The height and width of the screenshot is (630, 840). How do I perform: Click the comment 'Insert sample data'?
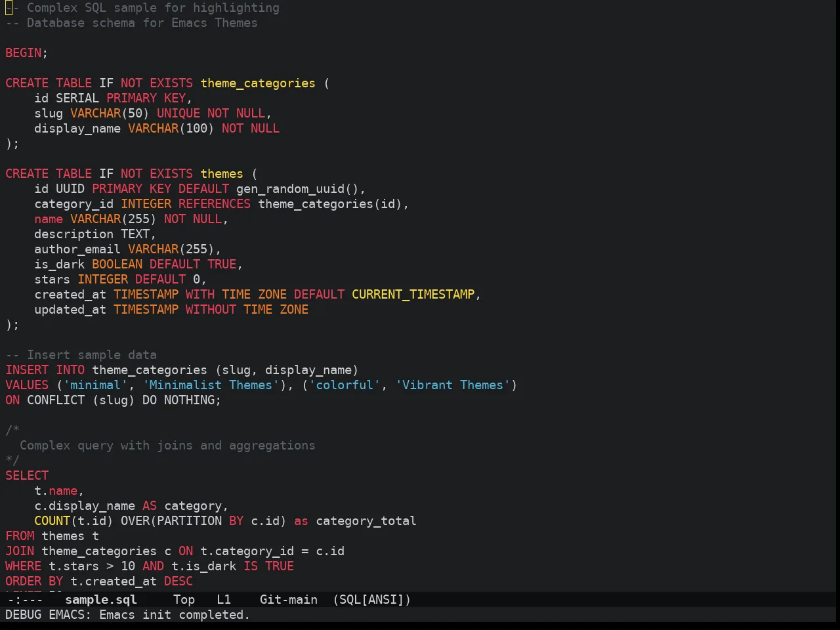point(92,355)
